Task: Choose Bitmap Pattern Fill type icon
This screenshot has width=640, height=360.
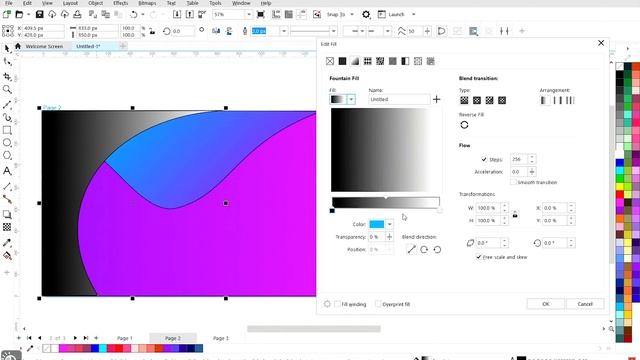Action: pos(380,61)
